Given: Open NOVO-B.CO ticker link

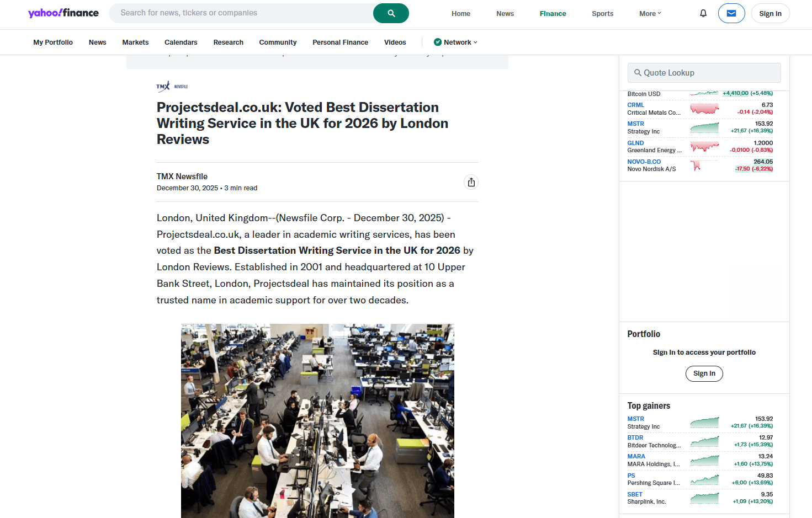Looking at the screenshot, I should (644, 162).
